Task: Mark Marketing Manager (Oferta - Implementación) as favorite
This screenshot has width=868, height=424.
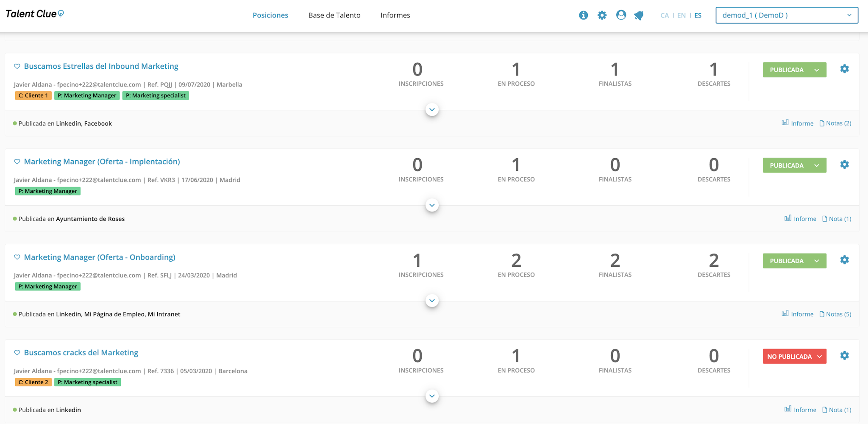Action: coord(17,162)
